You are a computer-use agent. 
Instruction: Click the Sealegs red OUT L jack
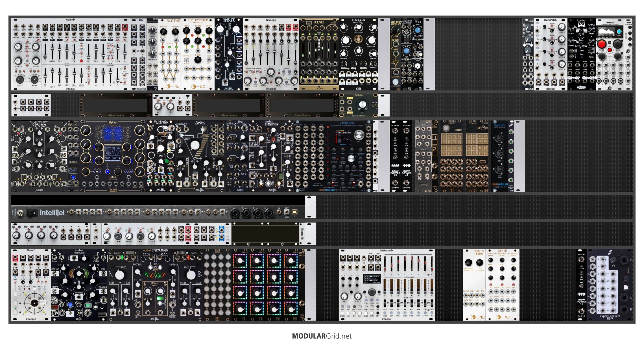click(x=288, y=27)
